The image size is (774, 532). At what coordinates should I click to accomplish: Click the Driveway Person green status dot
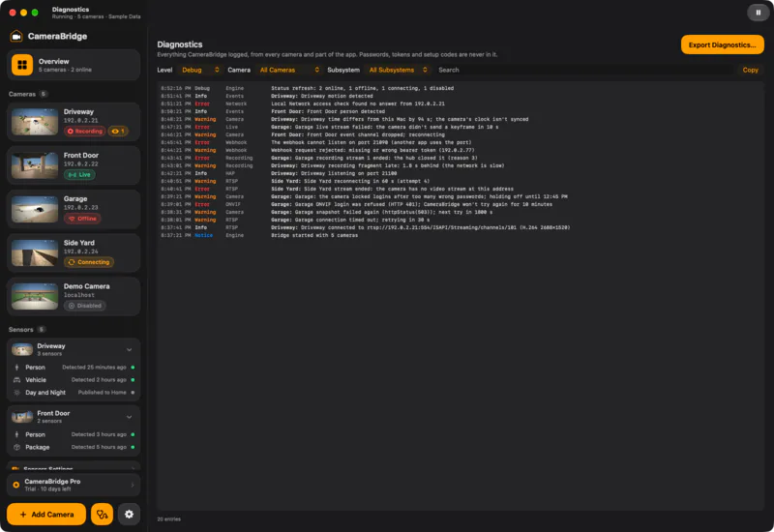click(x=133, y=368)
